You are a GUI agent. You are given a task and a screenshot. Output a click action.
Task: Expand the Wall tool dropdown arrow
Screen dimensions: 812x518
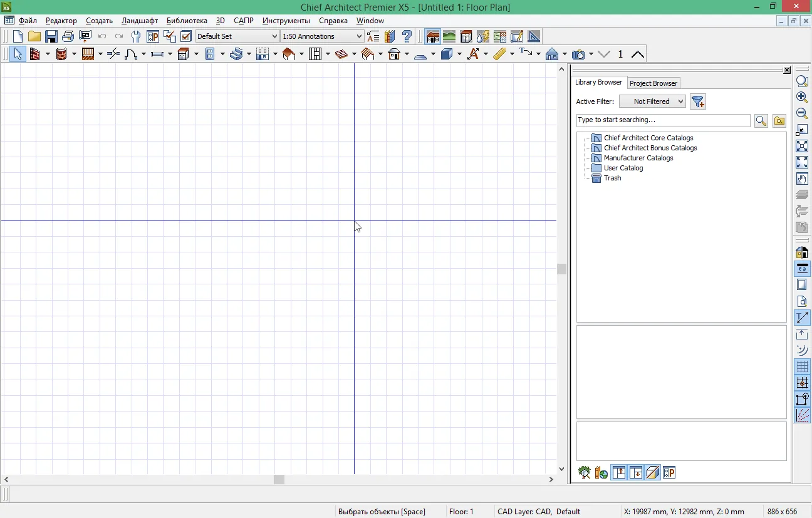click(x=48, y=54)
